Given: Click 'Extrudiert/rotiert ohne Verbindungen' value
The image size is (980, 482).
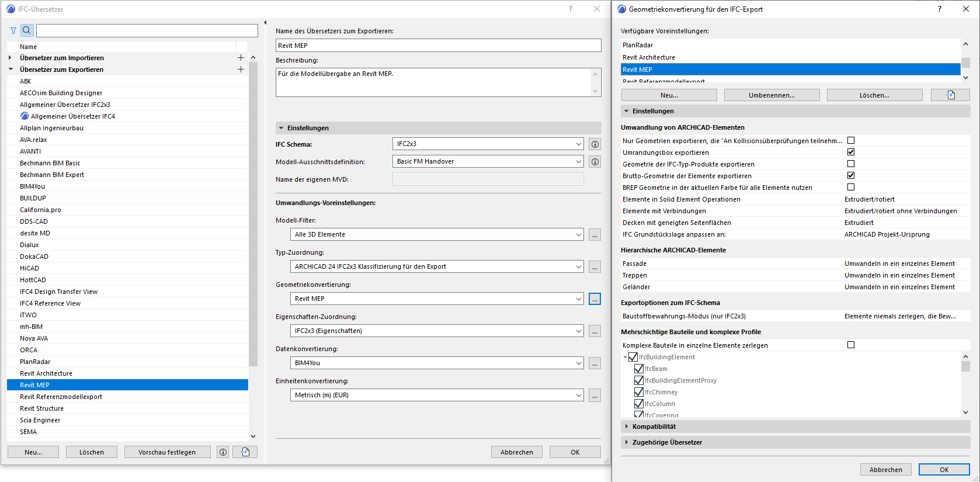Looking at the screenshot, I should pyautogui.click(x=901, y=211).
